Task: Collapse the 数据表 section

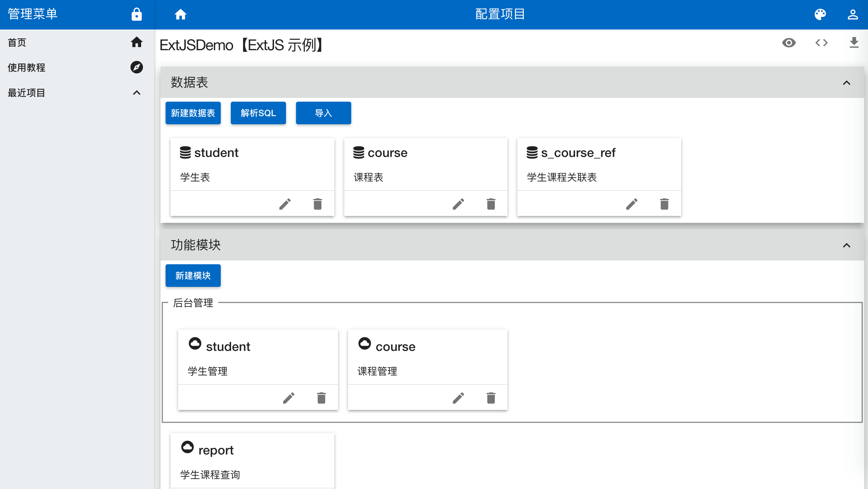Action: [x=846, y=83]
